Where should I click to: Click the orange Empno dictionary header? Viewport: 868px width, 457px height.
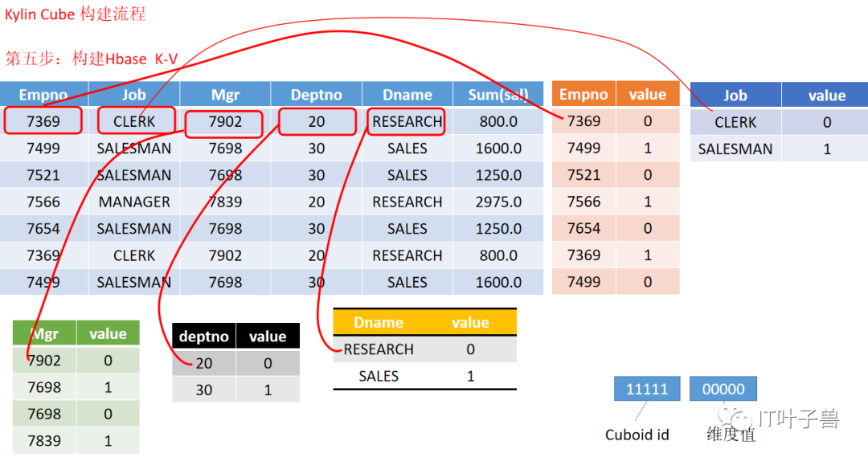pyautogui.click(x=583, y=94)
